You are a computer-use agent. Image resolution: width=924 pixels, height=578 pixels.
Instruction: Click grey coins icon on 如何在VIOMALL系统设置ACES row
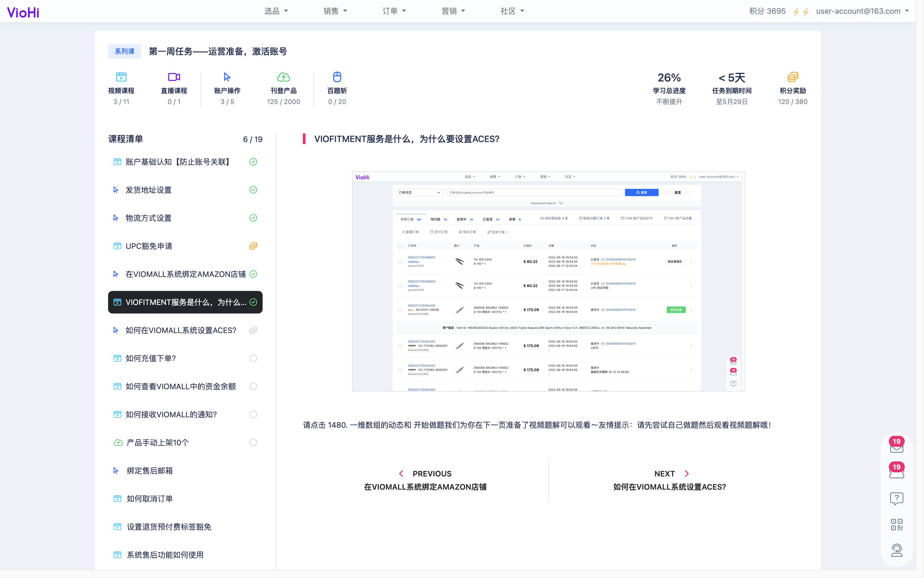pyautogui.click(x=253, y=330)
